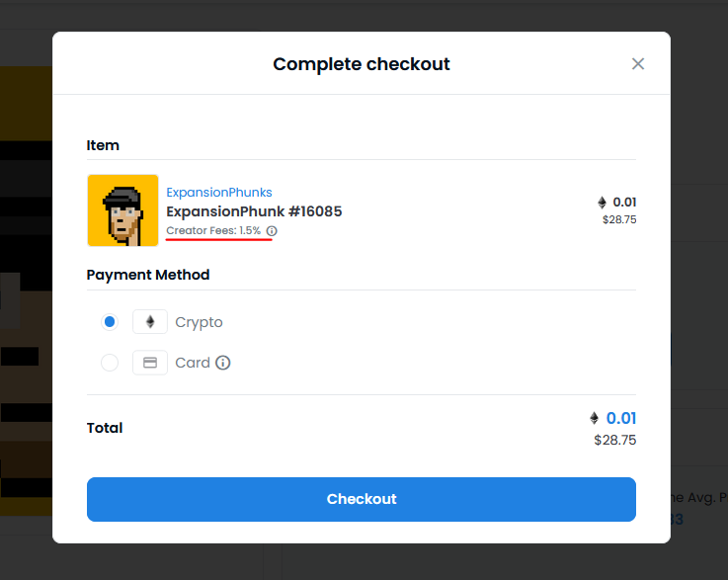Click the Crypto payment label
Screen dimensions: 728x580
[x=199, y=322]
